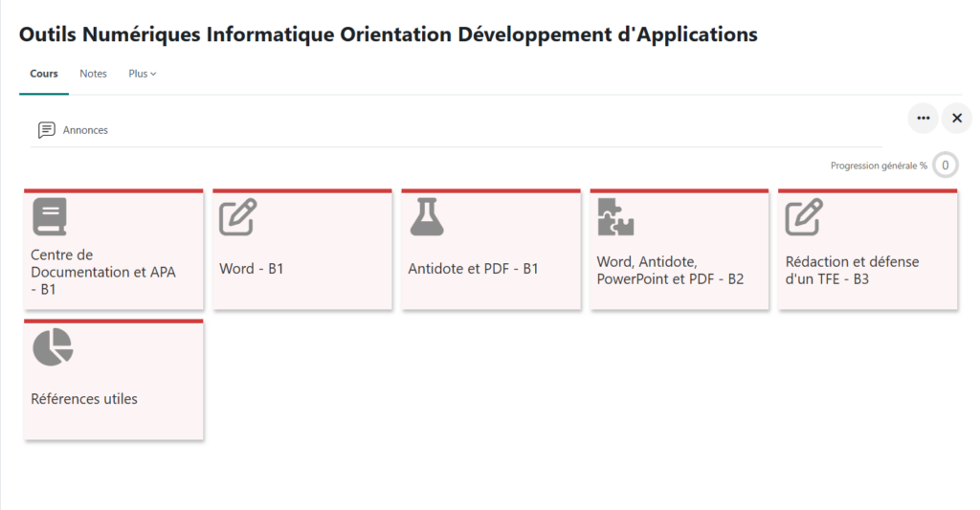Open the three-dots options menu
This screenshot has height=510, width=980.
point(923,118)
